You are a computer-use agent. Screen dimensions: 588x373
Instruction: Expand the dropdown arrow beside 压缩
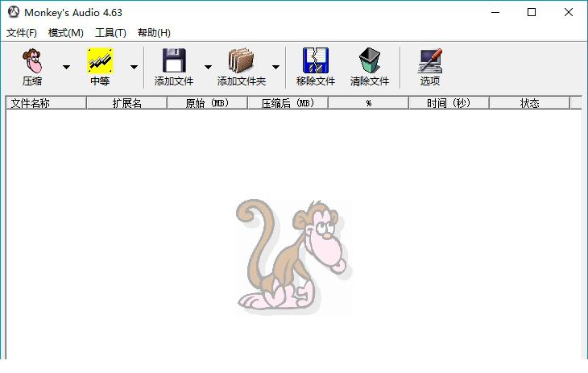(x=66, y=68)
